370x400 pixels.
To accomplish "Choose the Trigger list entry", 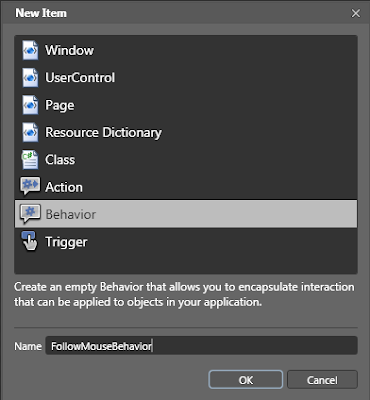I will pyautogui.click(x=186, y=242).
